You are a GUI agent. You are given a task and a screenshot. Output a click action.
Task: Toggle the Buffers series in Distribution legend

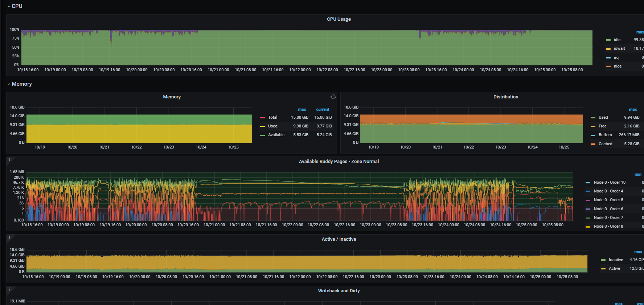(605, 135)
